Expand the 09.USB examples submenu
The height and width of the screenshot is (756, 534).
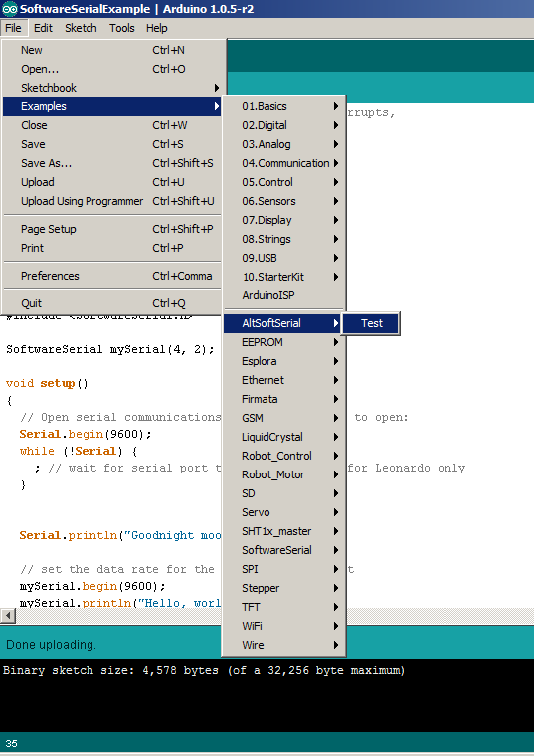[284, 258]
